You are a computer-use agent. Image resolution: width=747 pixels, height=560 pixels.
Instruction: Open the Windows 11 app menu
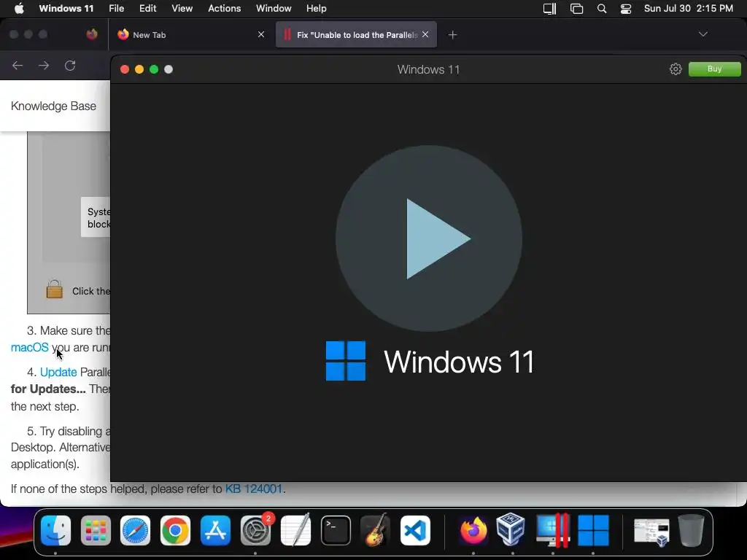[66, 8]
